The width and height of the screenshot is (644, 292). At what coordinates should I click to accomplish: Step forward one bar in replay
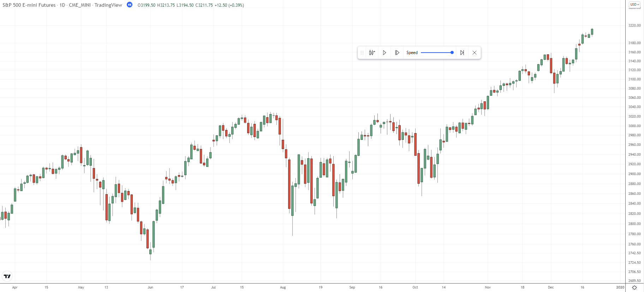point(397,53)
